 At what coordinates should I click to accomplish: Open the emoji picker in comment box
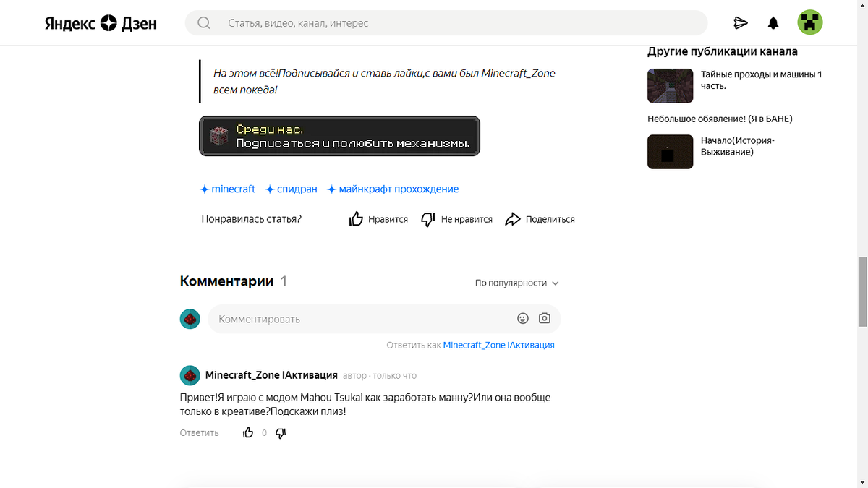coord(523,318)
